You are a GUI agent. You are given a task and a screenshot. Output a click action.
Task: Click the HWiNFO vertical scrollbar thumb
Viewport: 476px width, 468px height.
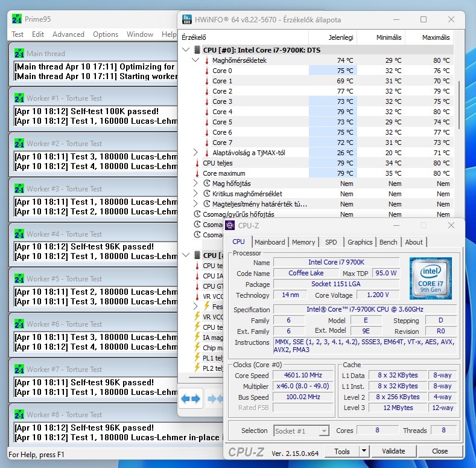pyautogui.click(x=459, y=105)
